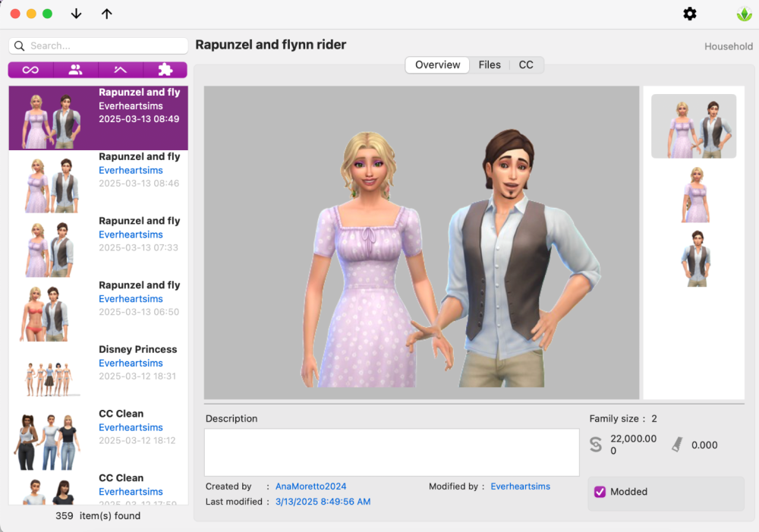Select the household filter icon

point(75,69)
